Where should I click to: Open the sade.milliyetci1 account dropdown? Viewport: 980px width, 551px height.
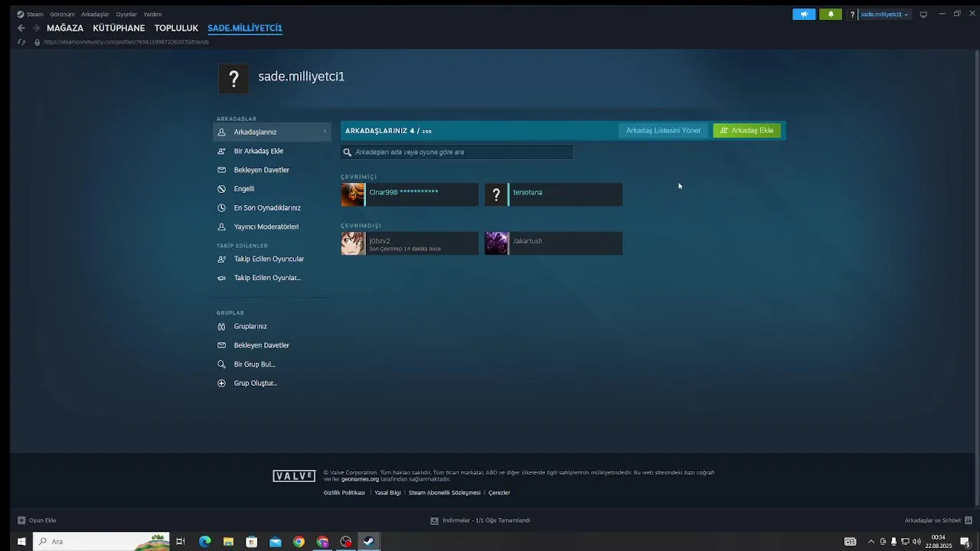[884, 14]
